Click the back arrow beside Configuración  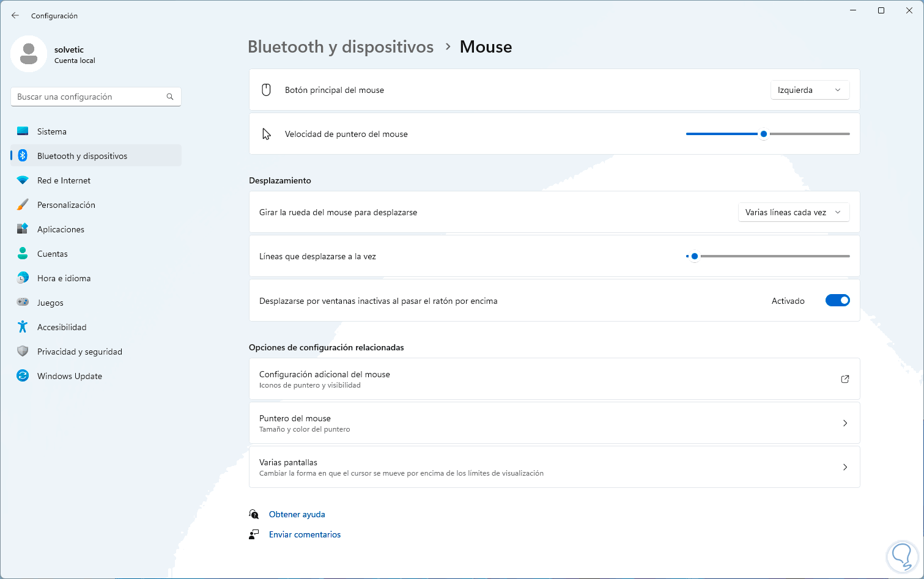coord(15,16)
